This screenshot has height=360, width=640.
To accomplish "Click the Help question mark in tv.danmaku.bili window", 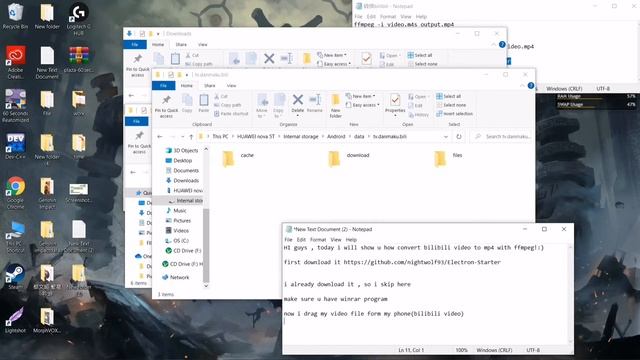I will [x=531, y=86].
